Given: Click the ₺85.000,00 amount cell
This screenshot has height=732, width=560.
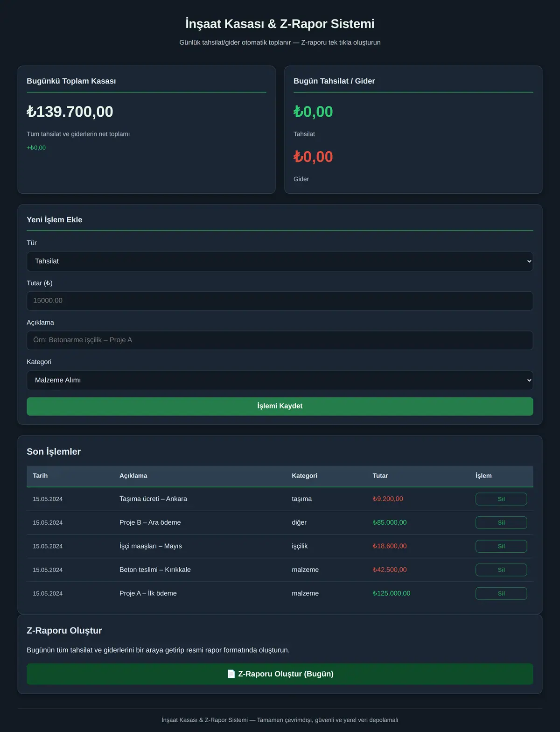Looking at the screenshot, I should 390,523.
